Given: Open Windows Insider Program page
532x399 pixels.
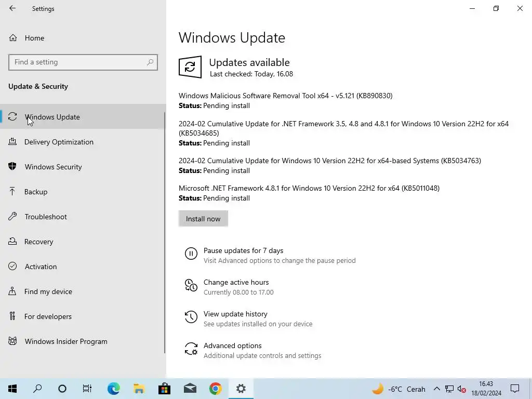Looking at the screenshot, I should click(83, 341).
